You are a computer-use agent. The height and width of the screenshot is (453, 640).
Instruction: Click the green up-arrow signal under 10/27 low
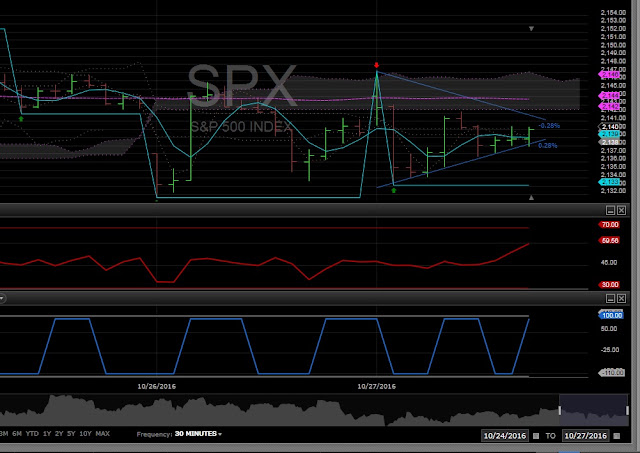393,190
